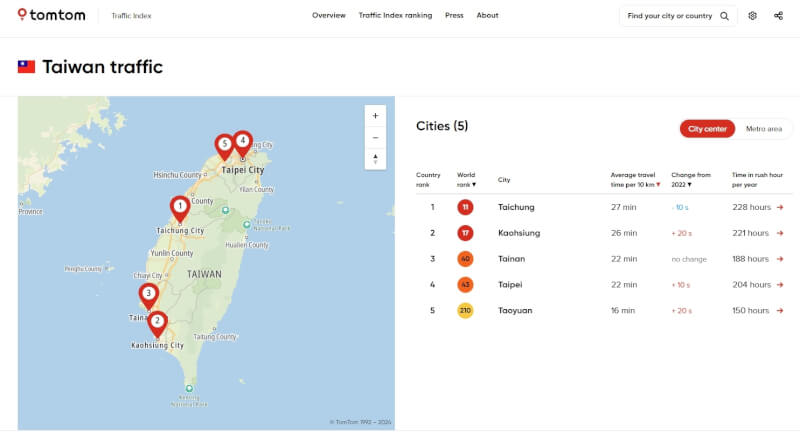The height and width of the screenshot is (442, 800).
Task: Select map pin number 4 Taipei
Action: [243, 143]
